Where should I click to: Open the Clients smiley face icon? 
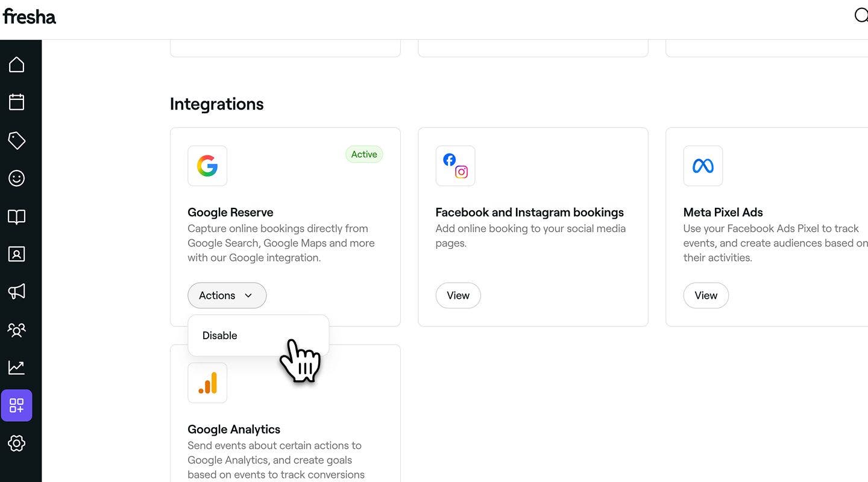(17, 178)
